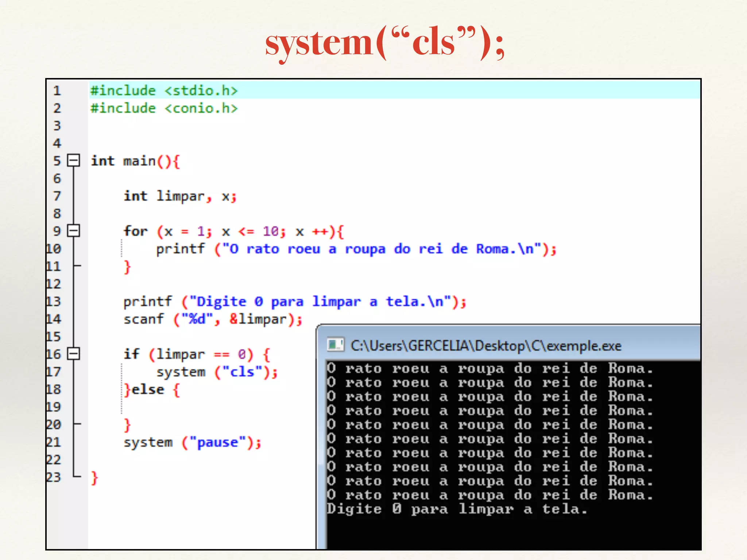Click the system ("cls"); code line
This screenshot has width=747, height=560.
coord(217,372)
